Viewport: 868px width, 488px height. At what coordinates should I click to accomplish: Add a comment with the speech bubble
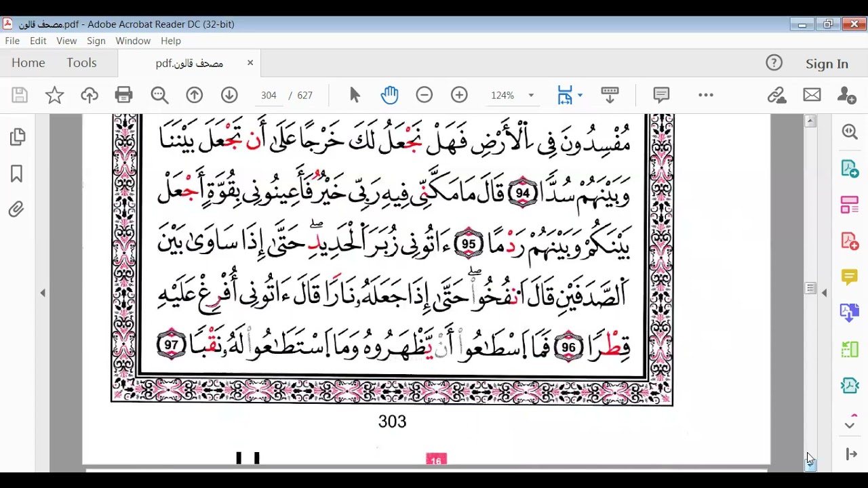point(661,95)
